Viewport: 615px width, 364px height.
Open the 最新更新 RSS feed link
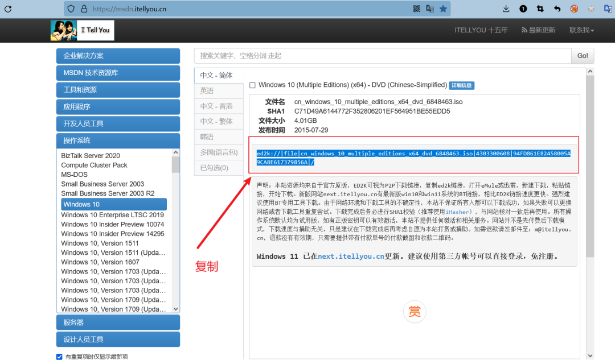pyautogui.click(x=538, y=30)
